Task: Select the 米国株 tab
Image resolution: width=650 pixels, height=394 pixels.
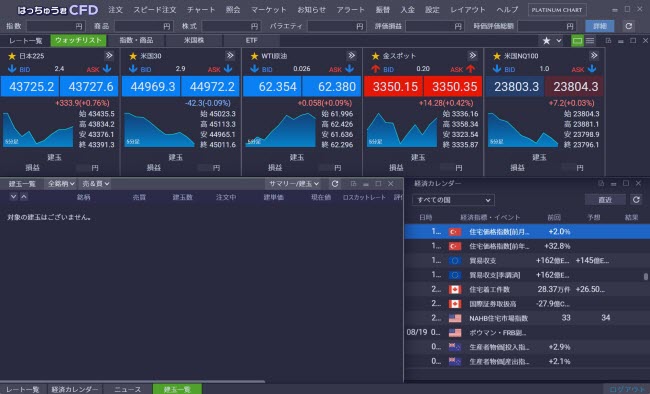Action: click(x=194, y=40)
